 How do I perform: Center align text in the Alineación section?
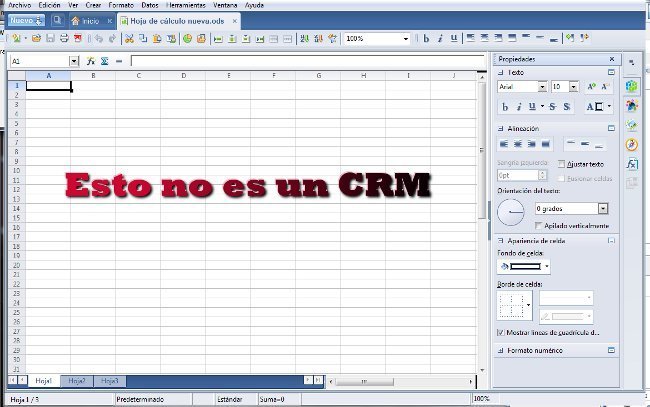coord(518,144)
